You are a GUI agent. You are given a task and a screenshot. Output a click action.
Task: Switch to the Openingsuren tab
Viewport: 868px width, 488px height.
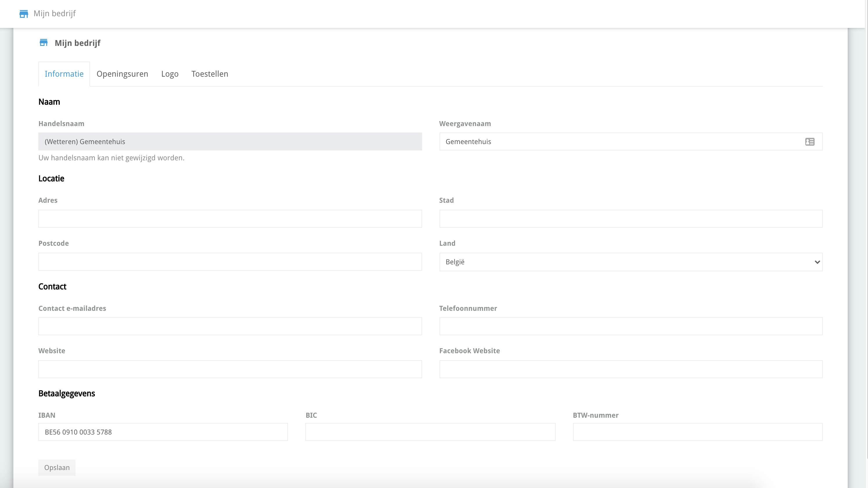click(x=122, y=74)
